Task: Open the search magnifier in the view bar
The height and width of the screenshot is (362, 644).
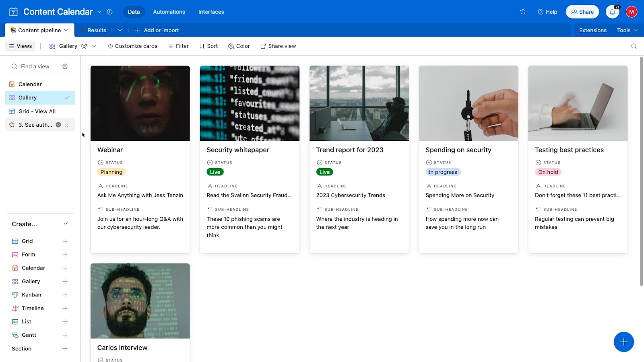Action: [634, 46]
